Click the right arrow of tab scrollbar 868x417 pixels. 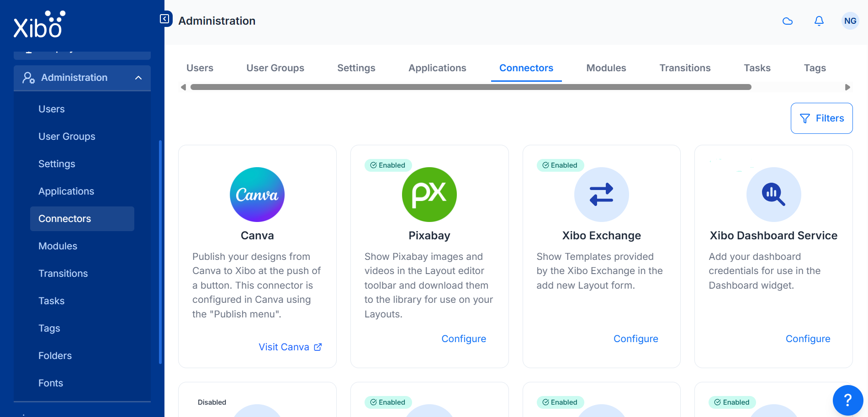(847, 87)
